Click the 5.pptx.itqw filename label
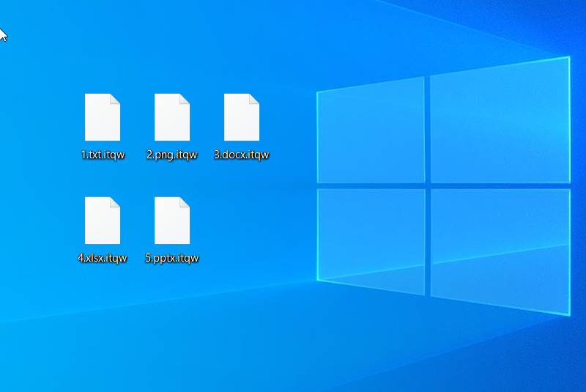This screenshot has height=392, width=586. 172,258
